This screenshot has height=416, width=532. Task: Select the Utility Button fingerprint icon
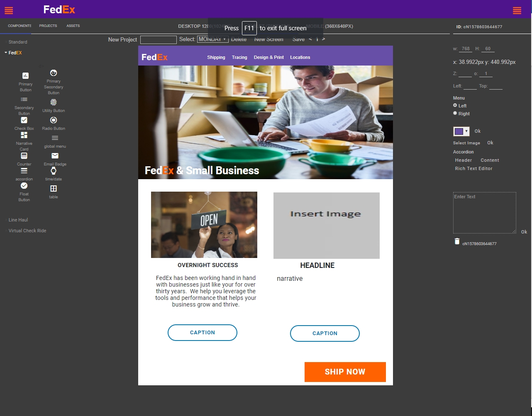click(54, 102)
